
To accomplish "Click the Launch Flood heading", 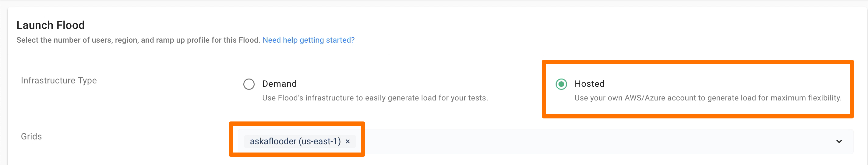I will [51, 25].
